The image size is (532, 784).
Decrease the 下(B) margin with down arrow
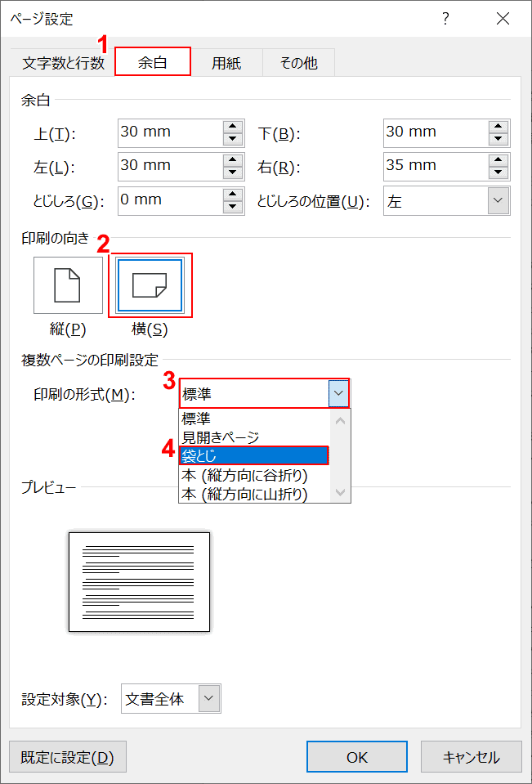(x=498, y=140)
